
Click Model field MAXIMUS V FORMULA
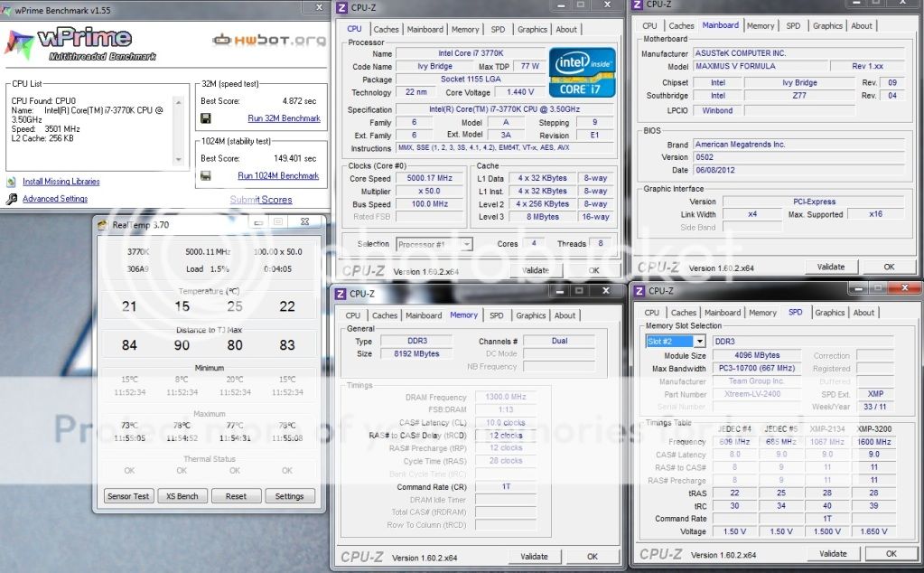click(761, 66)
